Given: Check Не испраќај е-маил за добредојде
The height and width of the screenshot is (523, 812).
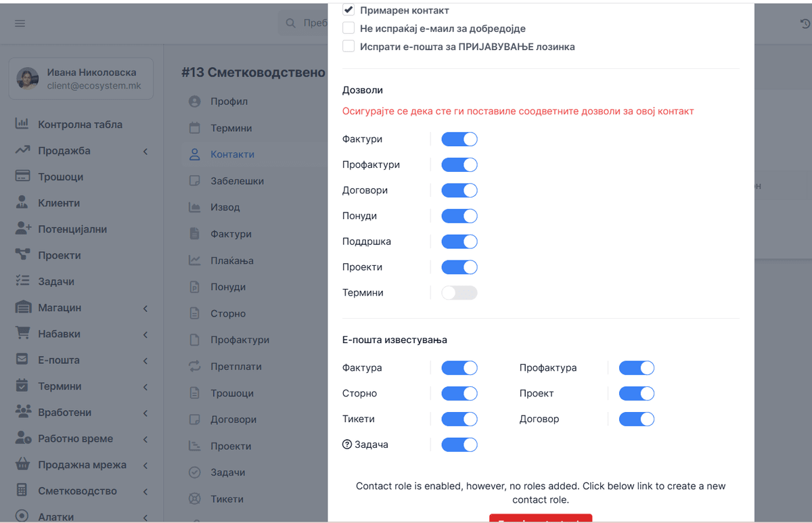Looking at the screenshot, I should tap(348, 28).
